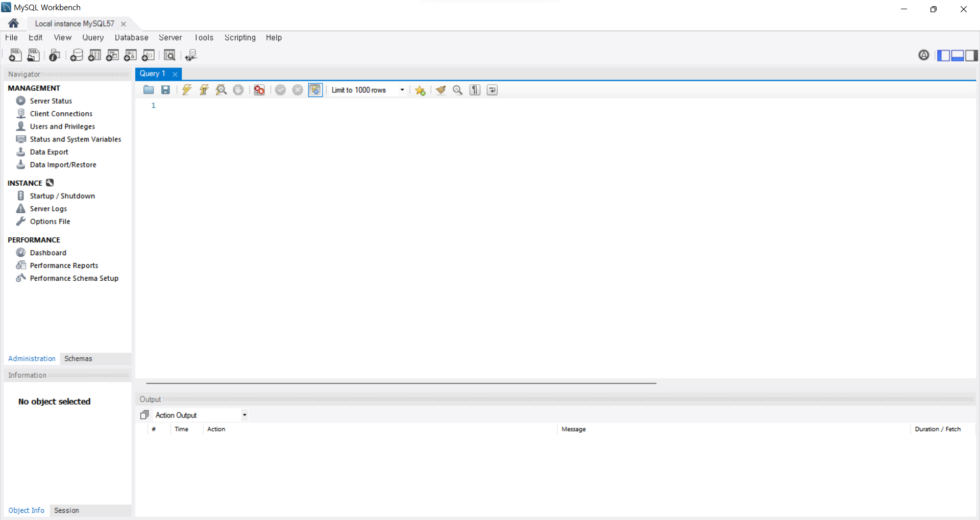
Task: Go to the Home screen tab
Action: click(x=14, y=23)
